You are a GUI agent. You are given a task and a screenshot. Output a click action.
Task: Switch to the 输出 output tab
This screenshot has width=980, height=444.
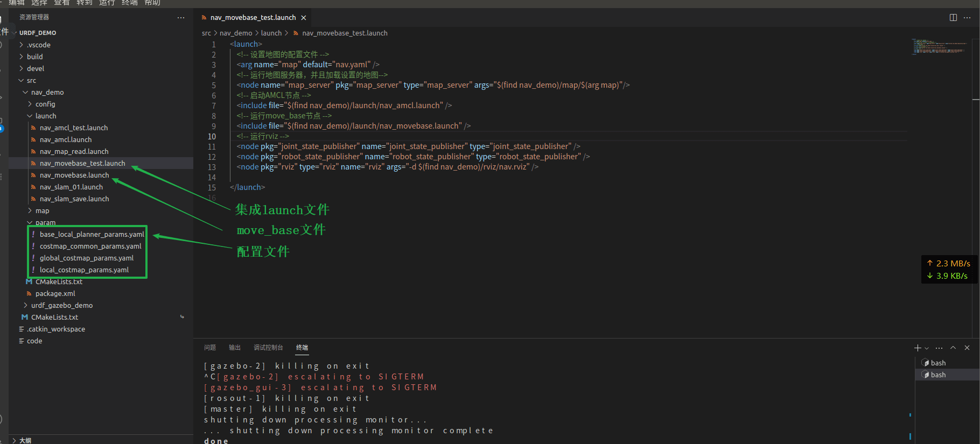[x=235, y=348]
